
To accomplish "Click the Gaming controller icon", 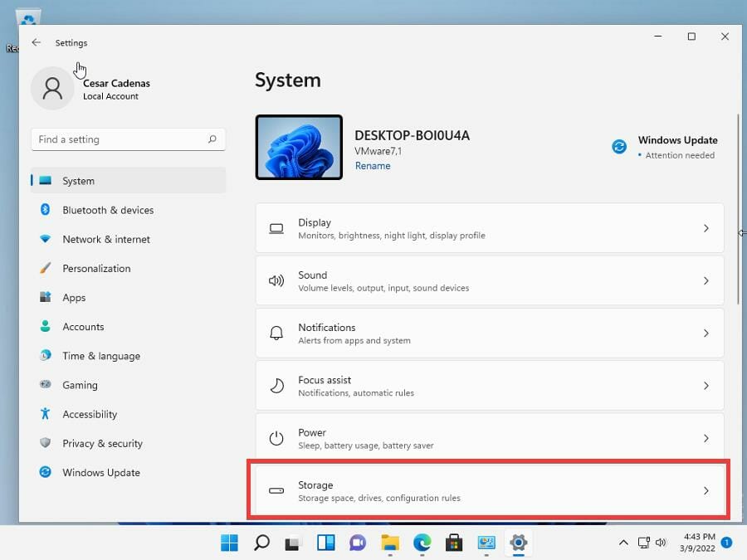I will click(46, 384).
